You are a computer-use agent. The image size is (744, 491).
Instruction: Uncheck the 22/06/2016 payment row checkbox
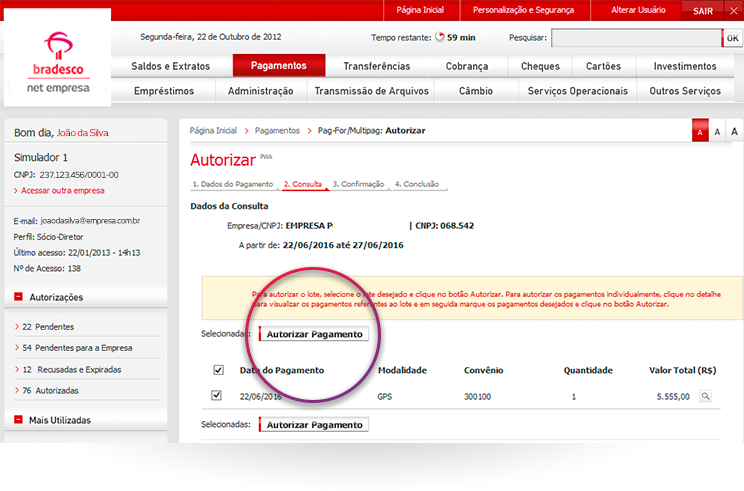[x=217, y=396]
